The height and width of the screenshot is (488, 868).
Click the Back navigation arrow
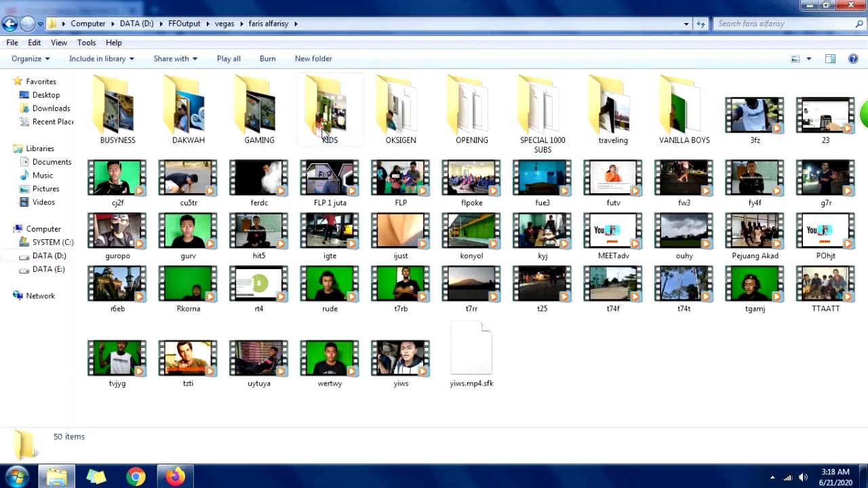(x=9, y=24)
